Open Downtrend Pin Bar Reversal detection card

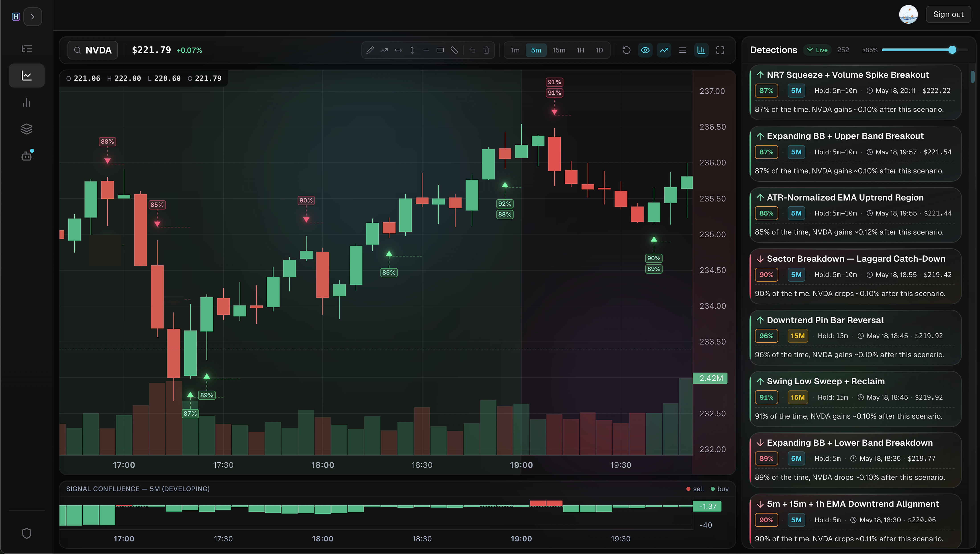[x=855, y=338]
